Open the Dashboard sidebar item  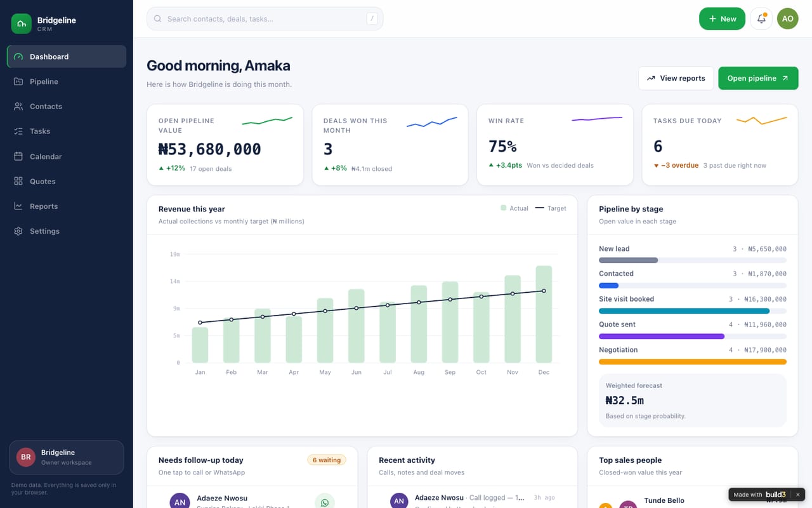(67, 57)
